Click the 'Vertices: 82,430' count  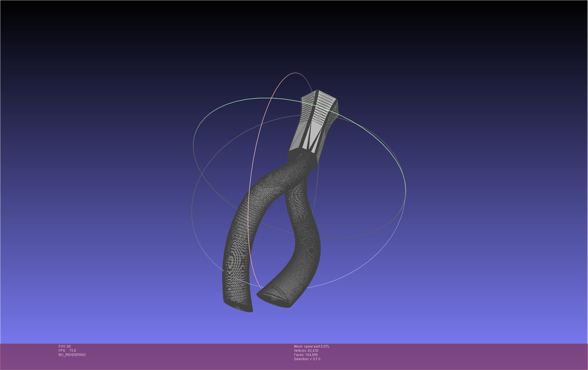coord(306,351)
